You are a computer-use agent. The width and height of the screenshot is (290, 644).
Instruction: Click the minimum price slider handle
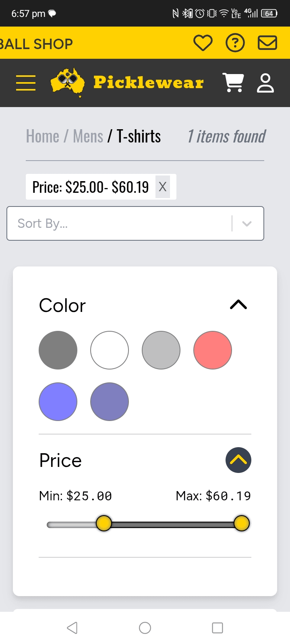104,523
